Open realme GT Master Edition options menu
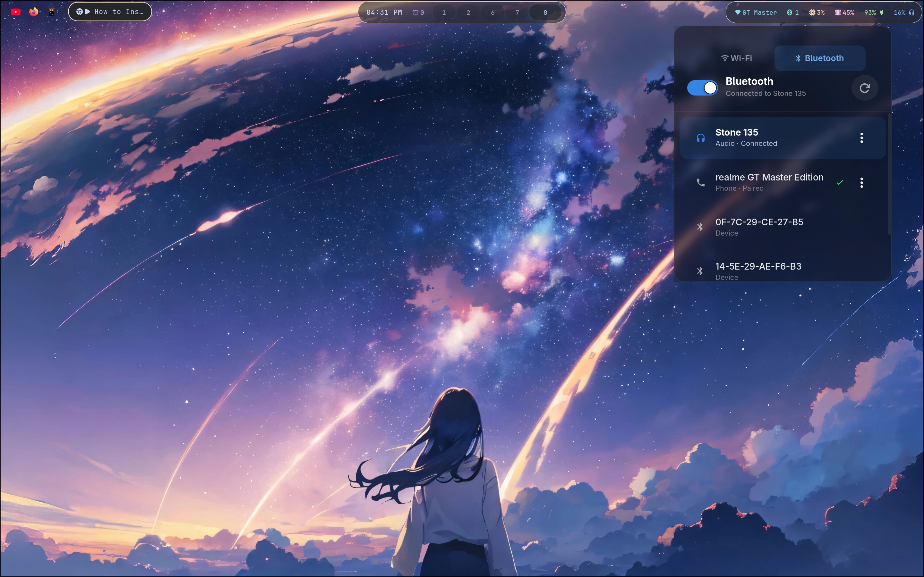Viewport: 924px width, 577px height. [x=861, y=182]
